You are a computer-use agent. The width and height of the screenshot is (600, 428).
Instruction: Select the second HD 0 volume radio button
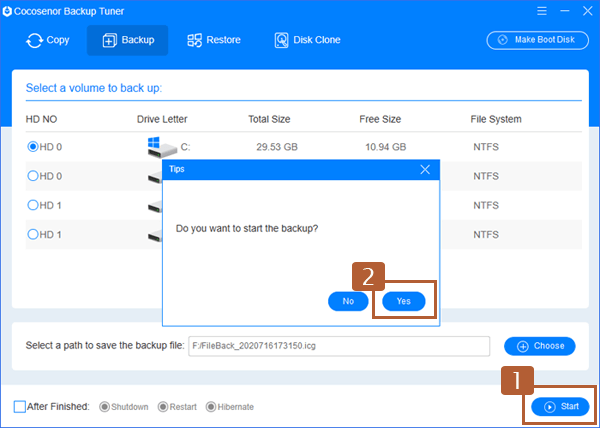pos(33,176)
